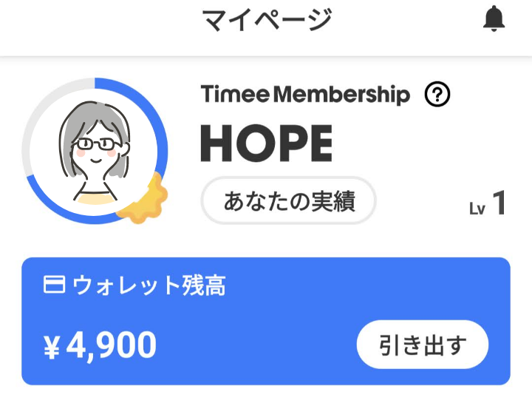Tap the マイページ page title
The width and height of the screenshot is (532, 409).
point(267,20)
